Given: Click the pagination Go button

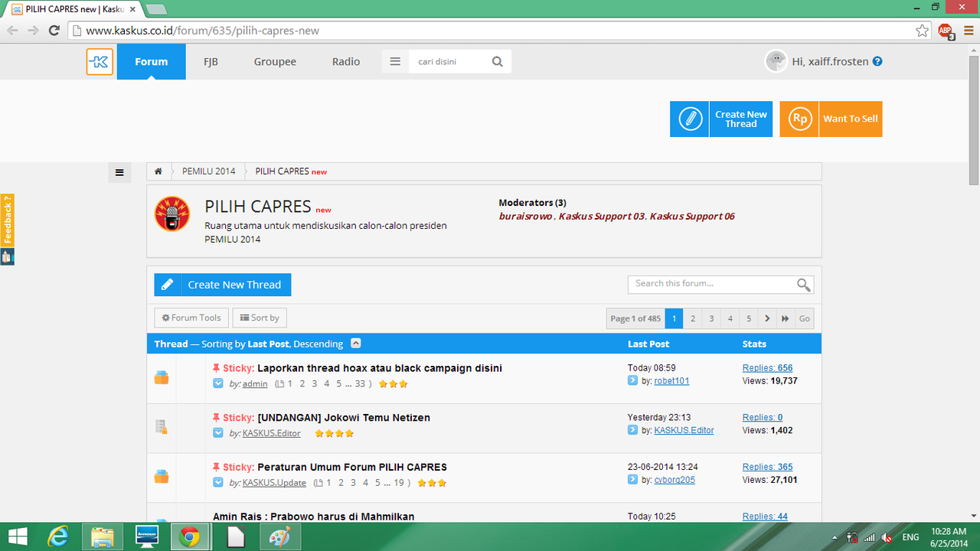Looking at the screenshot, I should coord(804,318).
